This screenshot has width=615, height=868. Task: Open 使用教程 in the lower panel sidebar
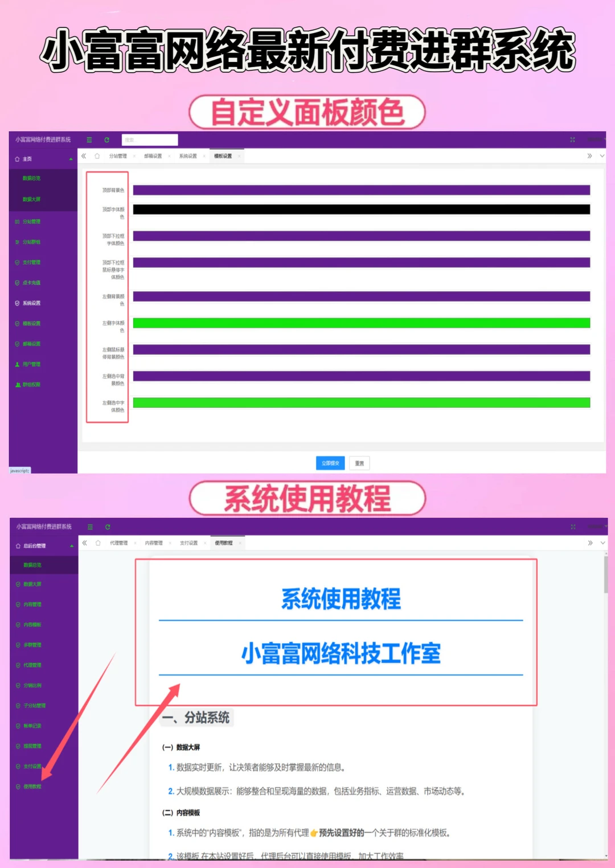[31, 786]
